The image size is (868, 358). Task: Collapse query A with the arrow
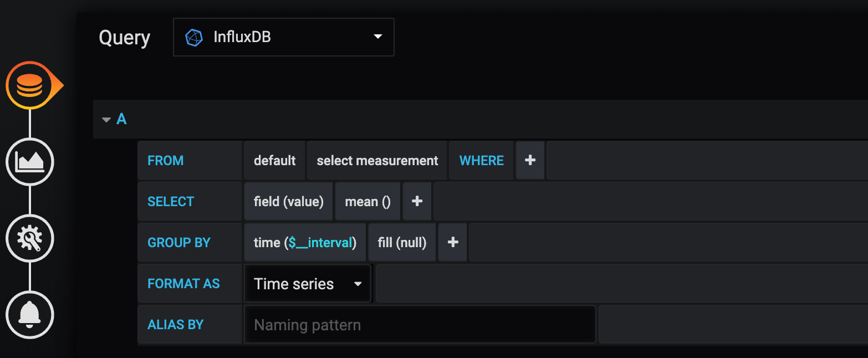(x=106, y=119)
